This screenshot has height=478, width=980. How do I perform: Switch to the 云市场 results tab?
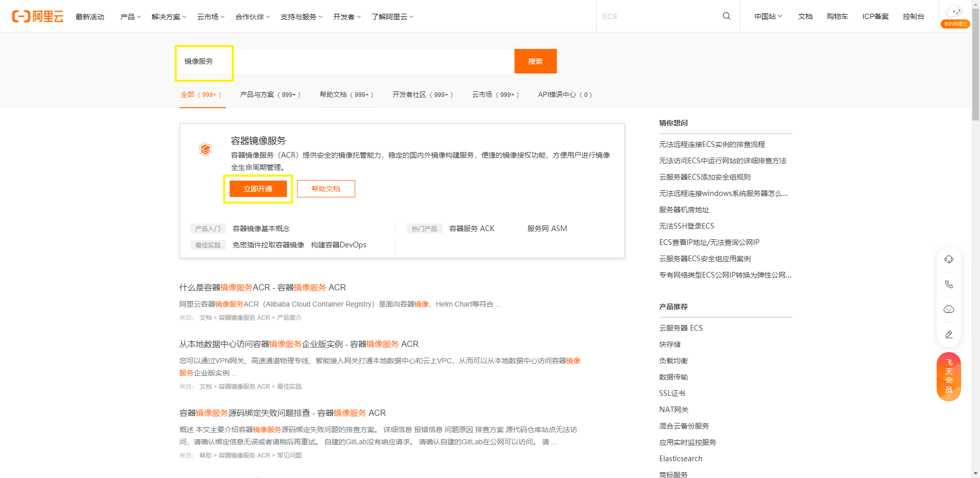(x=496, y=94)
